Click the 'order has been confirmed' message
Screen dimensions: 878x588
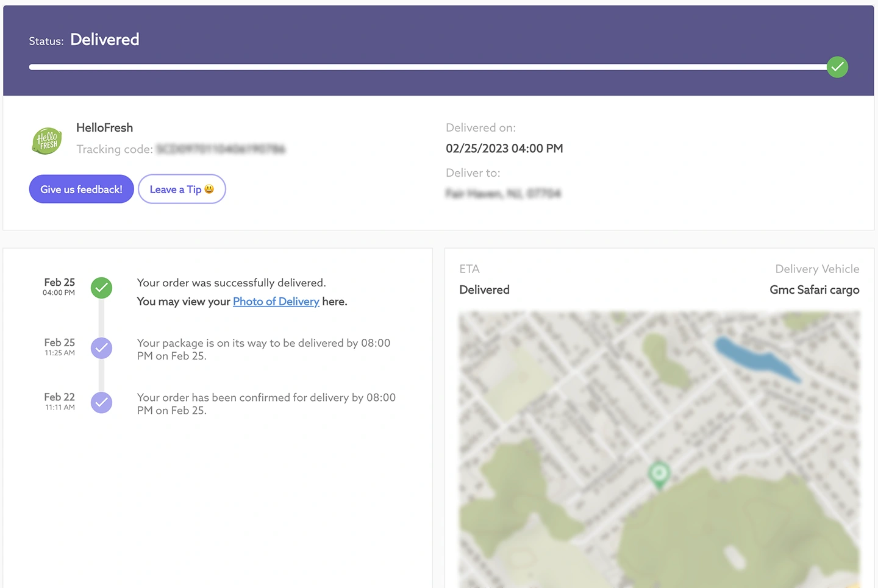coord(266,403)
